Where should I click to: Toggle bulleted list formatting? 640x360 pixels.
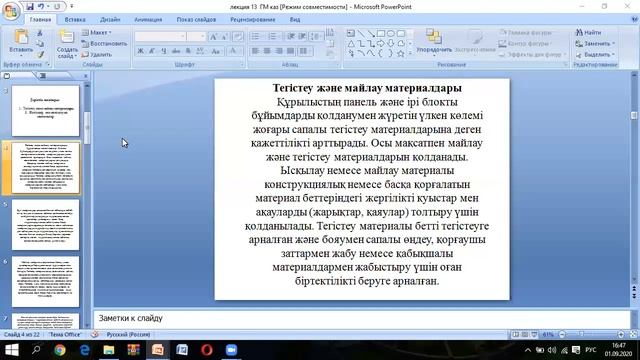coord(256,37)
